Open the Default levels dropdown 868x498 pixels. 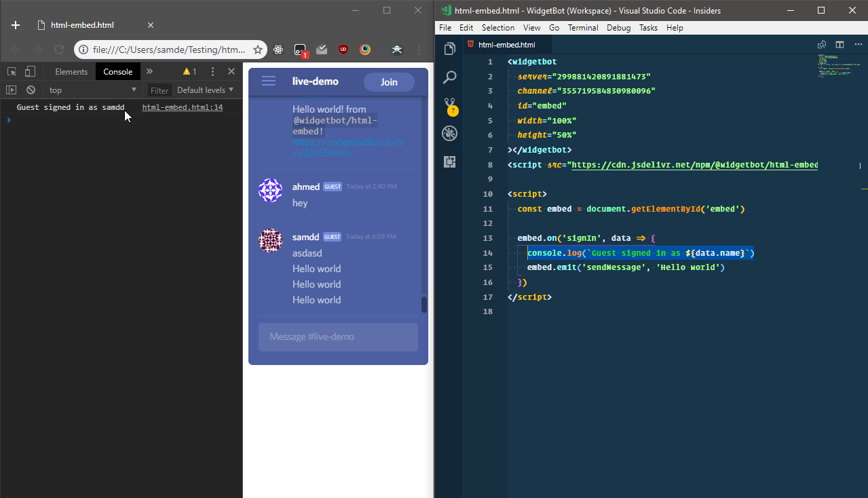tap(205, 90)
